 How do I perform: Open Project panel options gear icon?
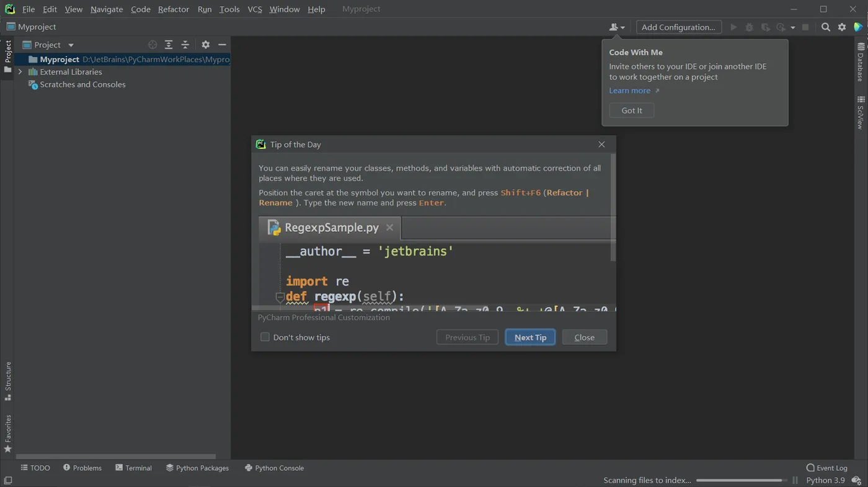206,45
